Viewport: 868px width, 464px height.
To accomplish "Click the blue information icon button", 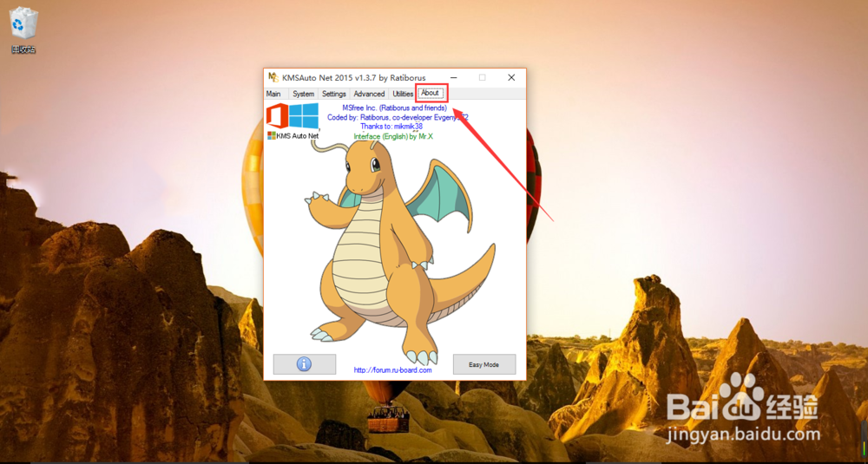I will 305,364.
